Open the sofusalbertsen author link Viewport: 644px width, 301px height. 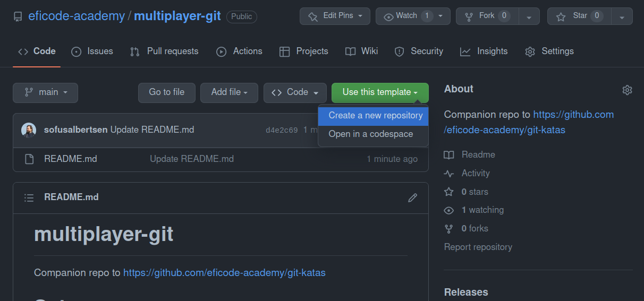click(76, 130)
